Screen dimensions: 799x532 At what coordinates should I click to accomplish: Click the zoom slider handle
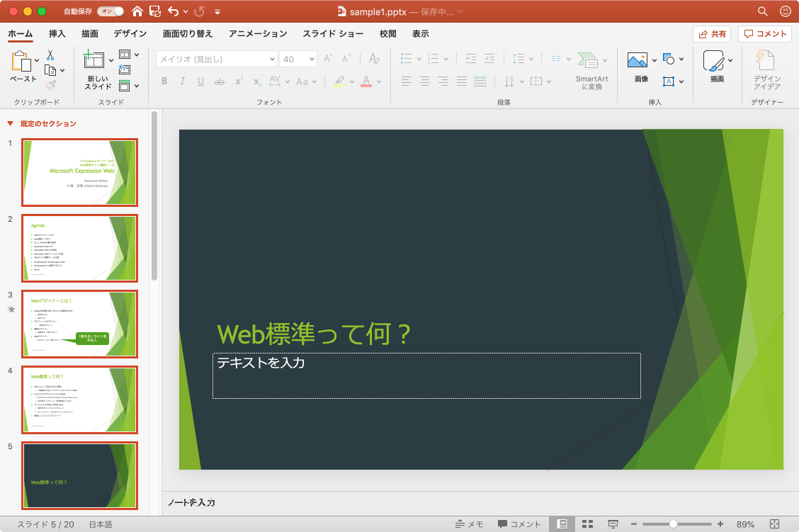[x=673, y=523]
